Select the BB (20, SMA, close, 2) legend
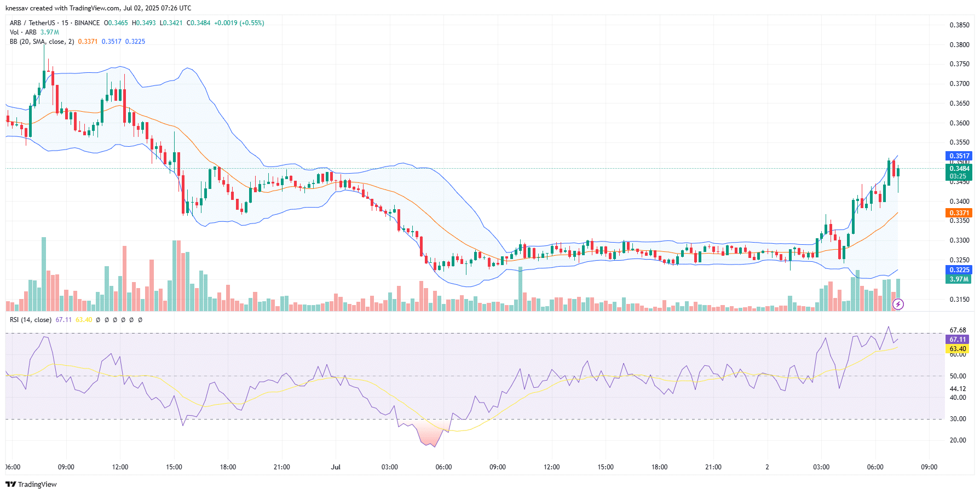Screen dimensions: 980x494 [x=42, y=42]
